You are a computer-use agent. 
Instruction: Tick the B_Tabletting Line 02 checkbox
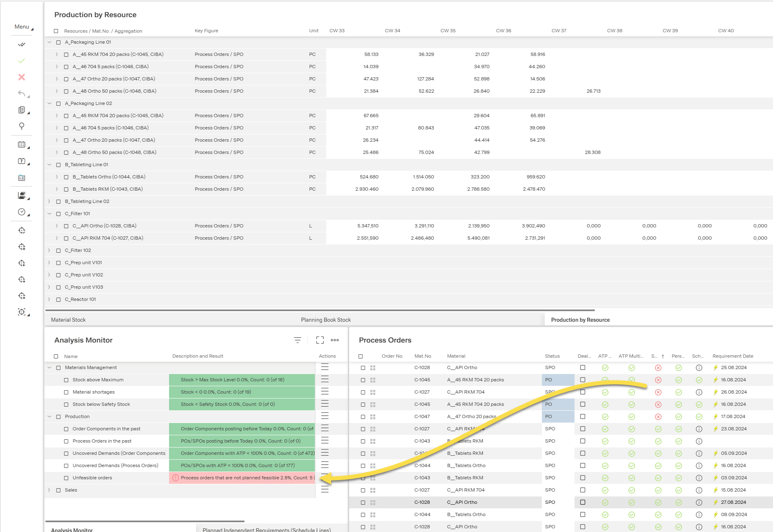(58, 202)
